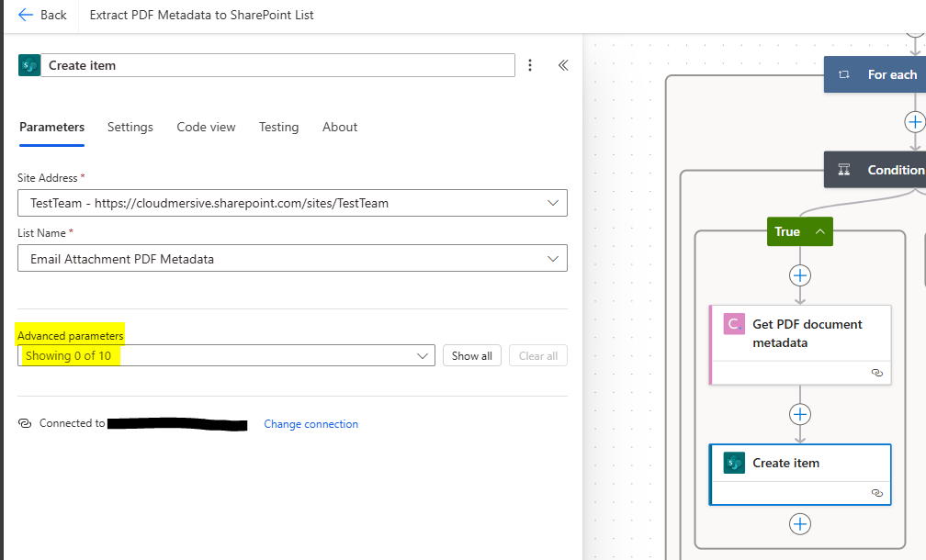The height and width of the screenshot is (560, 926).
Task: Add step above Get PDF document metadata
Action: pyautogui.click(x=800, y=275)
